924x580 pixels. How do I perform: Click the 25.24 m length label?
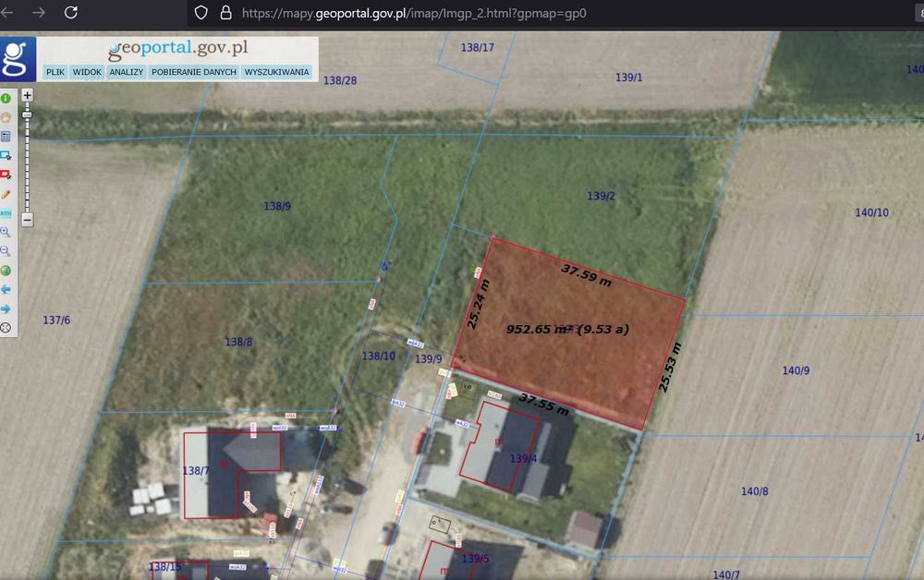point(478,305)
